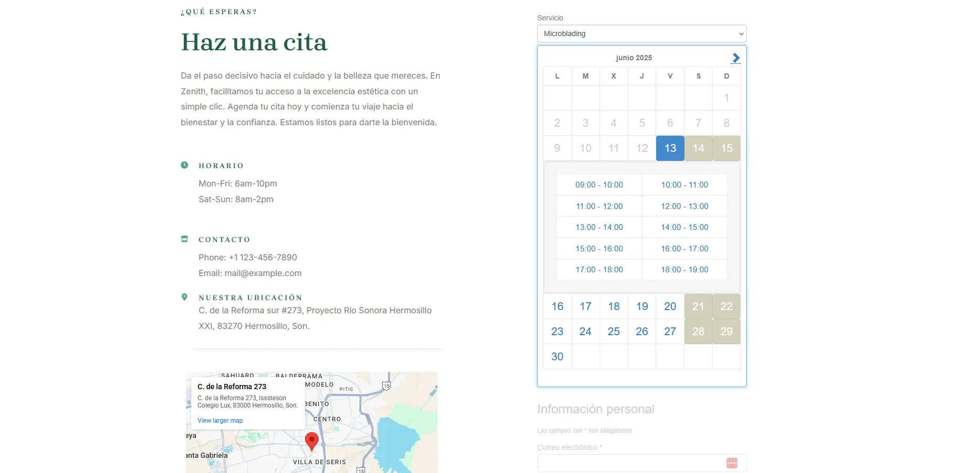Click the clock icon beside Horario
The image size is (980, 473).
tap(184, 165)
